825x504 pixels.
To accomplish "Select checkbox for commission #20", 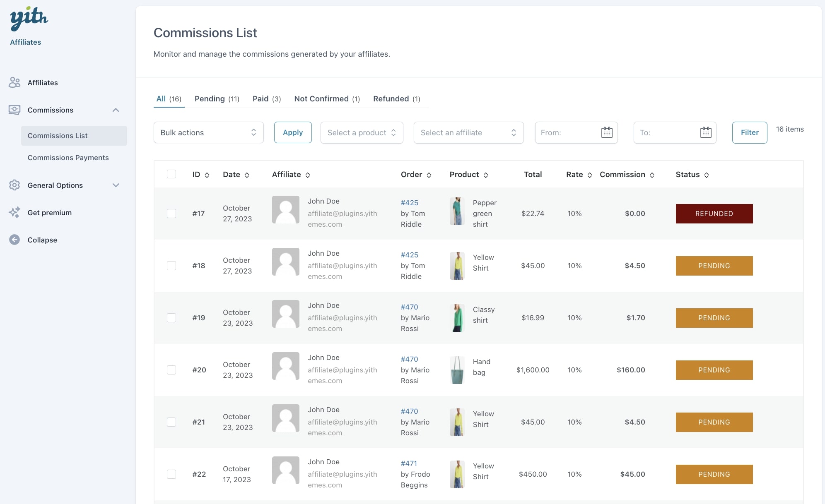I will tap(171, 370).
